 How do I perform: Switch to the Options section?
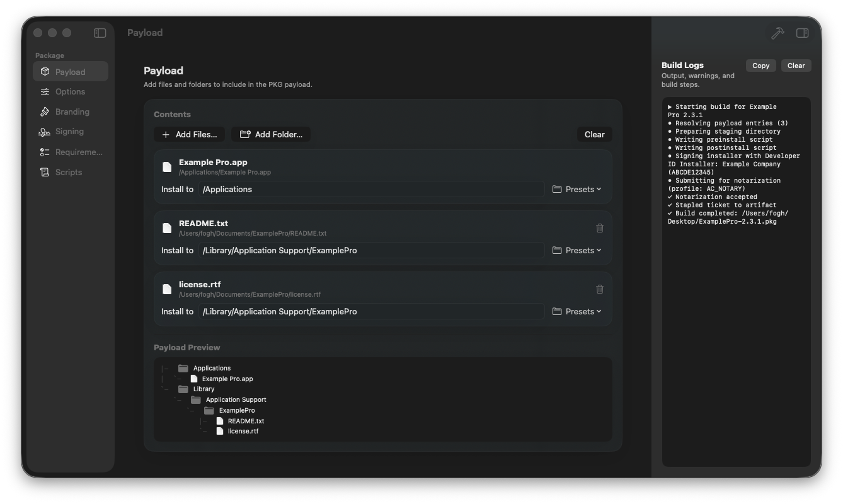click(69, 91)
